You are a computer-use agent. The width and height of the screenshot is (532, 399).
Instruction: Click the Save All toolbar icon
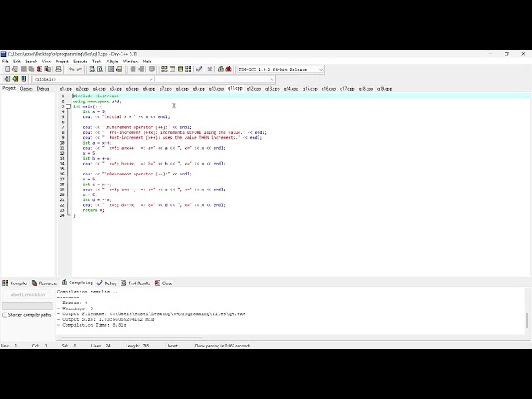(32, 69)
